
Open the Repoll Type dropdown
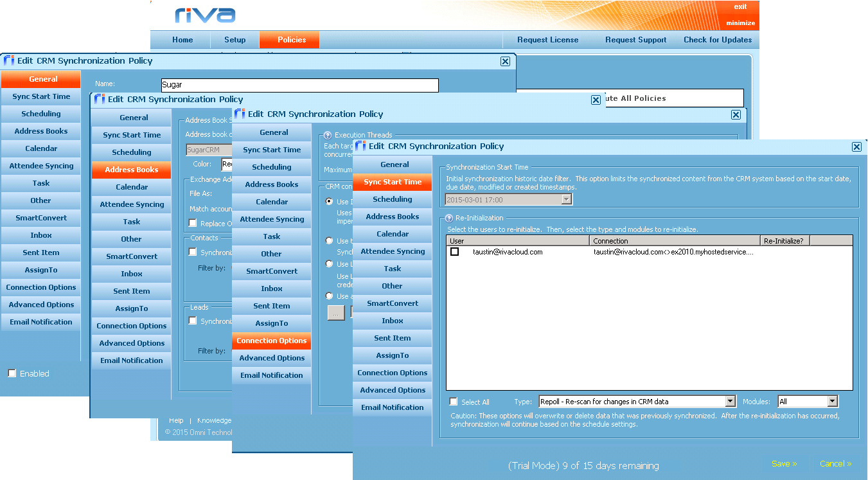pyautogui.click(x=731, y=402)
